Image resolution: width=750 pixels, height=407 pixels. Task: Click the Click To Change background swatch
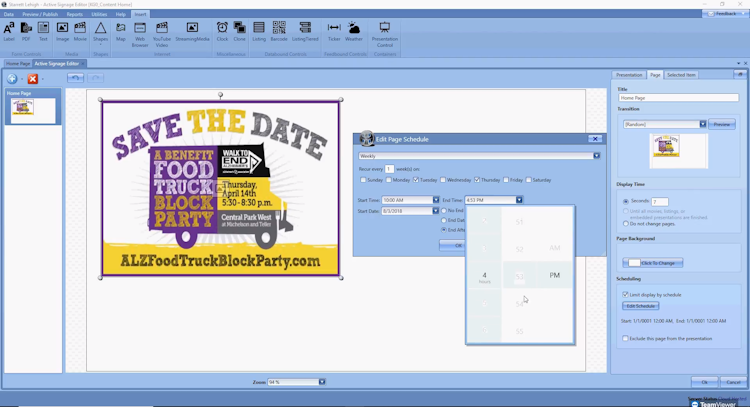(x=653, y=263)
